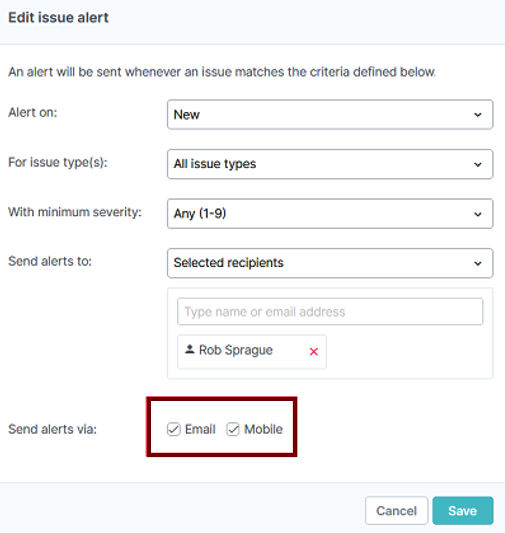Open the Selected recipients dropdown
505x533 pixels.
point(330,263)
